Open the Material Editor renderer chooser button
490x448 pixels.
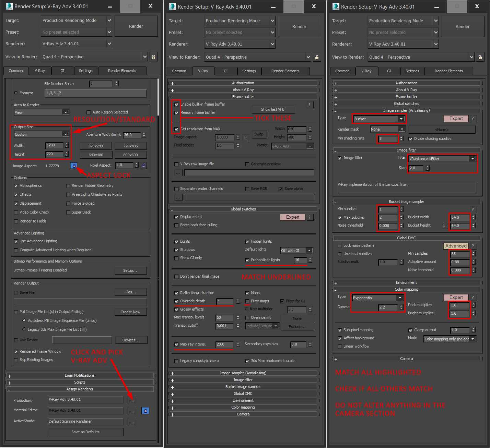tap(132, 411)
